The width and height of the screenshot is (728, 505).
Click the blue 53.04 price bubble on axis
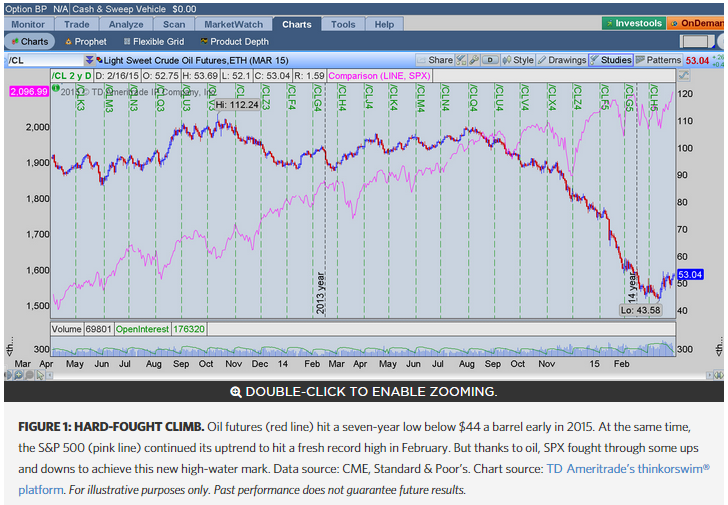(x=690, y=274)
